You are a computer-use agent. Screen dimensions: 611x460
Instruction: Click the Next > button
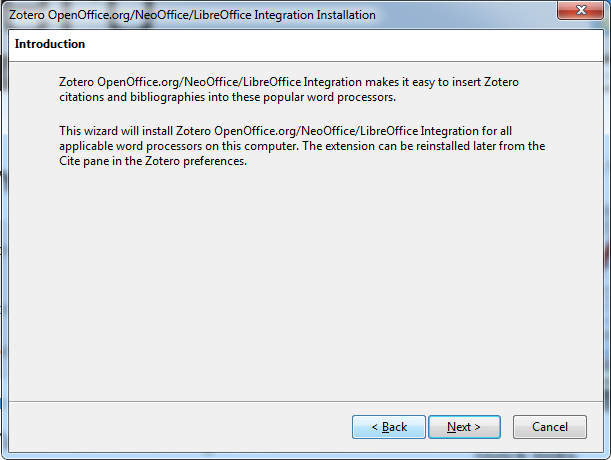point(464,427)
